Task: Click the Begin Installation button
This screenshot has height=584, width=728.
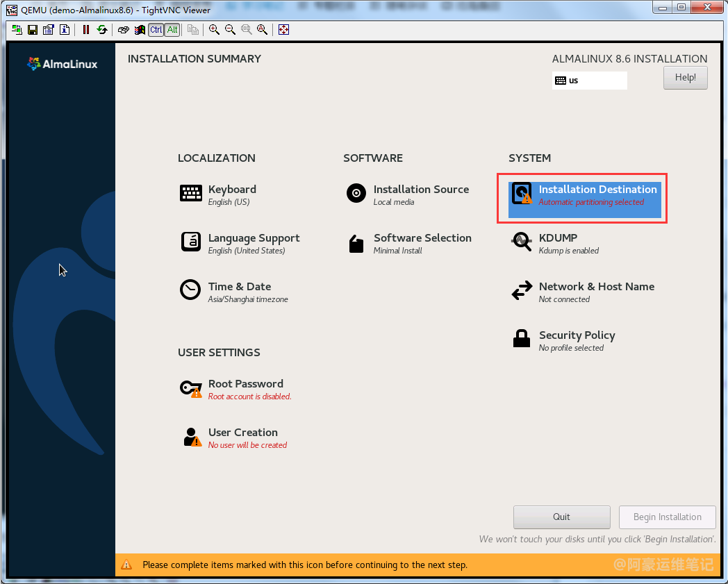Action: coord(667,517)
